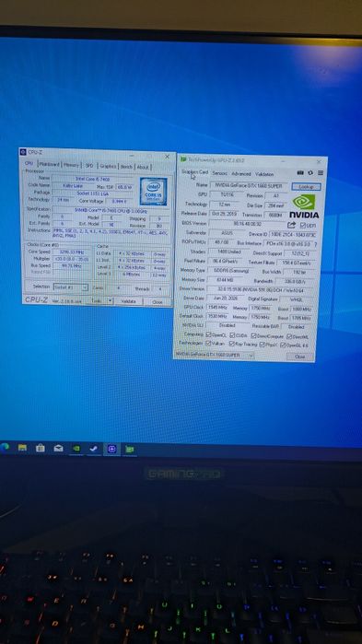The width and height of the screenshot is (362, 644).
Task: Click the CPU-Z Tools button
Action: tap(98, 300)
